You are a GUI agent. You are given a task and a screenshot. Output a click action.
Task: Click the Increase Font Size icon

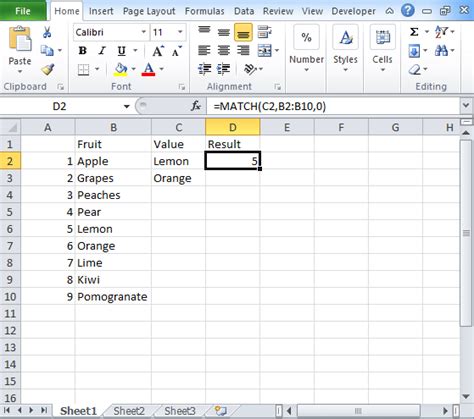pos(158,51)
